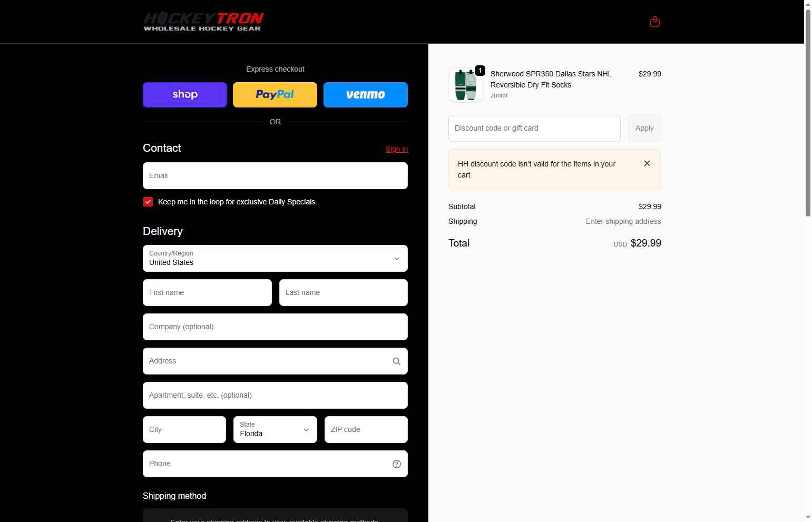This screenshot has width=812, height=522.
Task: Focus the Email input field
Action: [275, 175]
